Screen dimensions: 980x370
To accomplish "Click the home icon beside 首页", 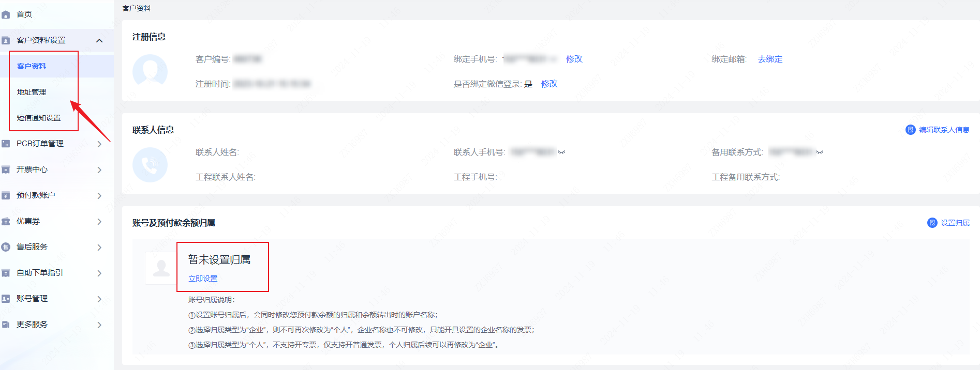I will click(6, 14).
